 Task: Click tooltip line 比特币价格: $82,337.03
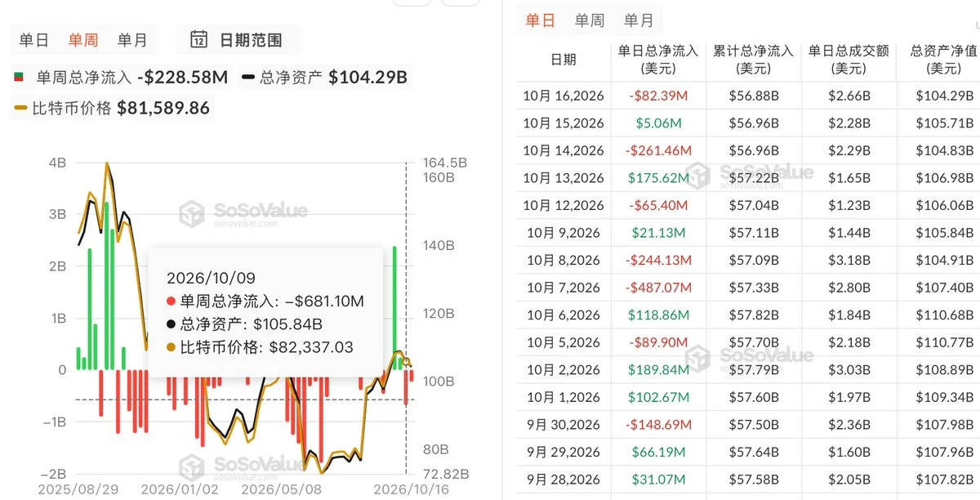260,347
